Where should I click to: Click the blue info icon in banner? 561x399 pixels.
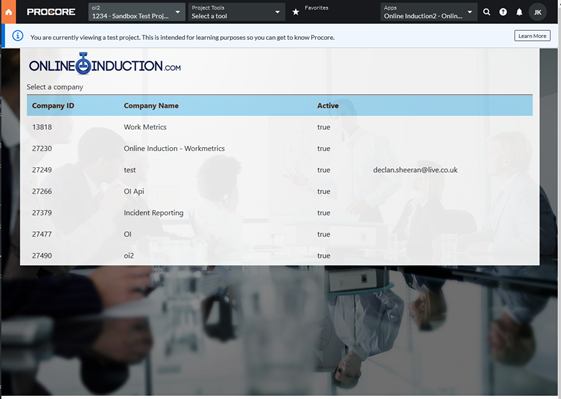[x=18, y=36]
